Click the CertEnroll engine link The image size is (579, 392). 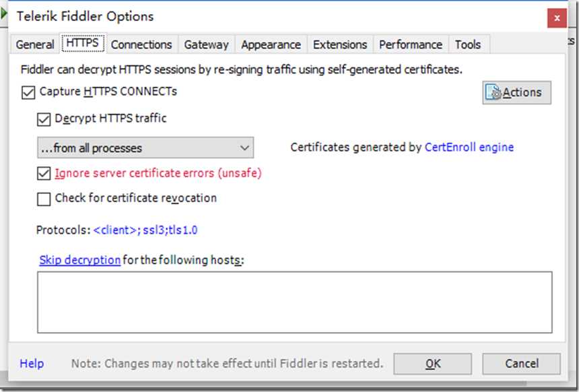pos(469,147)
